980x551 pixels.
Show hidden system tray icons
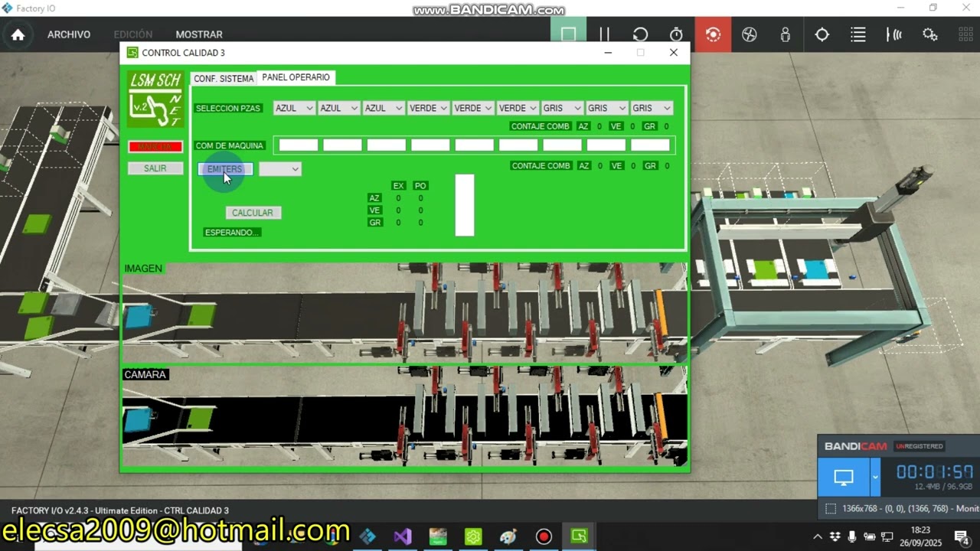(818, 536)
